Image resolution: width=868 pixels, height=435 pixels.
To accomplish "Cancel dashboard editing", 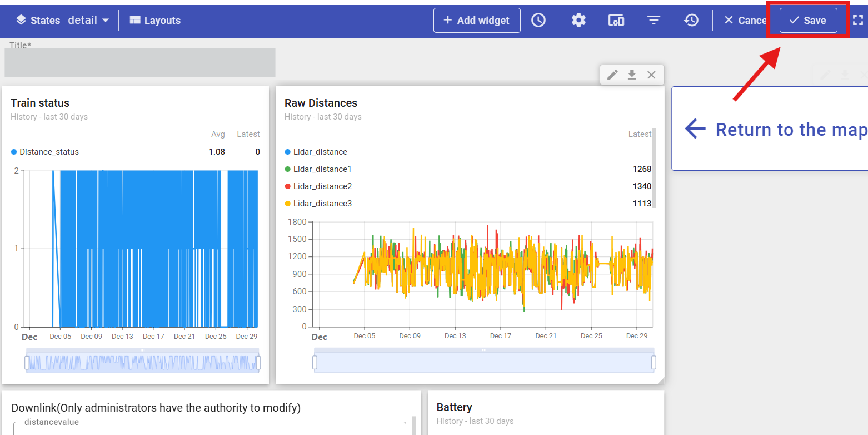I will 745,21.
